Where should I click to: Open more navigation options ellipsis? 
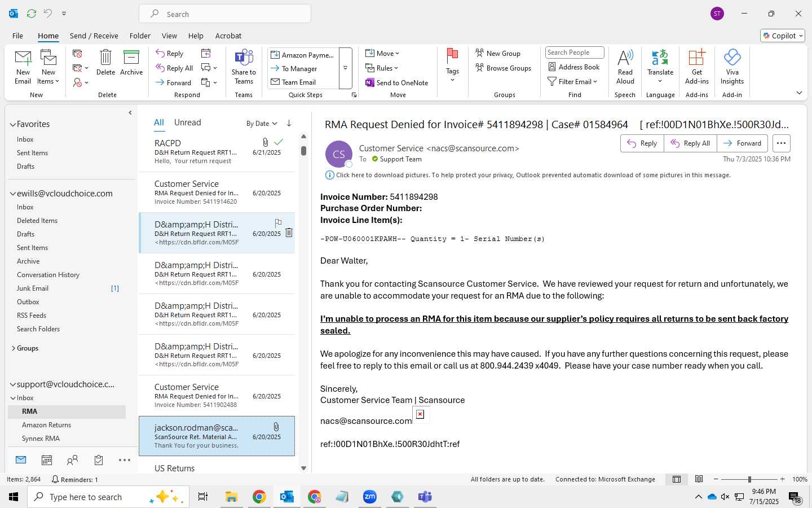(x=125, y=460)
